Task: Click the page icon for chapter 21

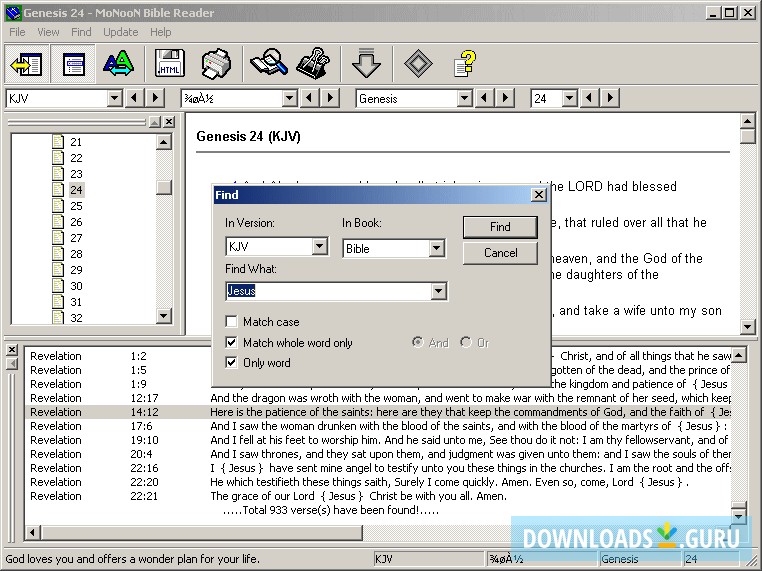Action: pos(58,141)
